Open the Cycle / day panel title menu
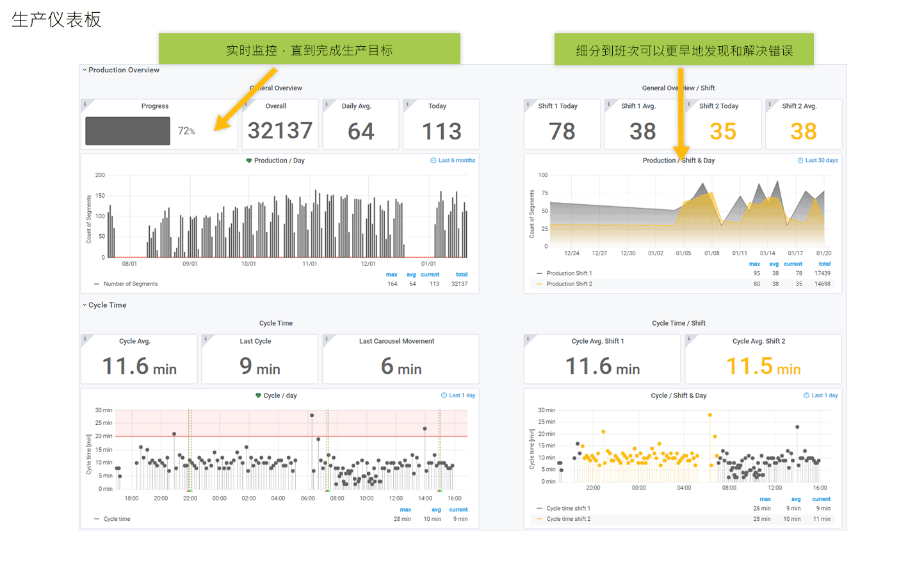This screenshot has width=924, height=565. click(280, 395)
